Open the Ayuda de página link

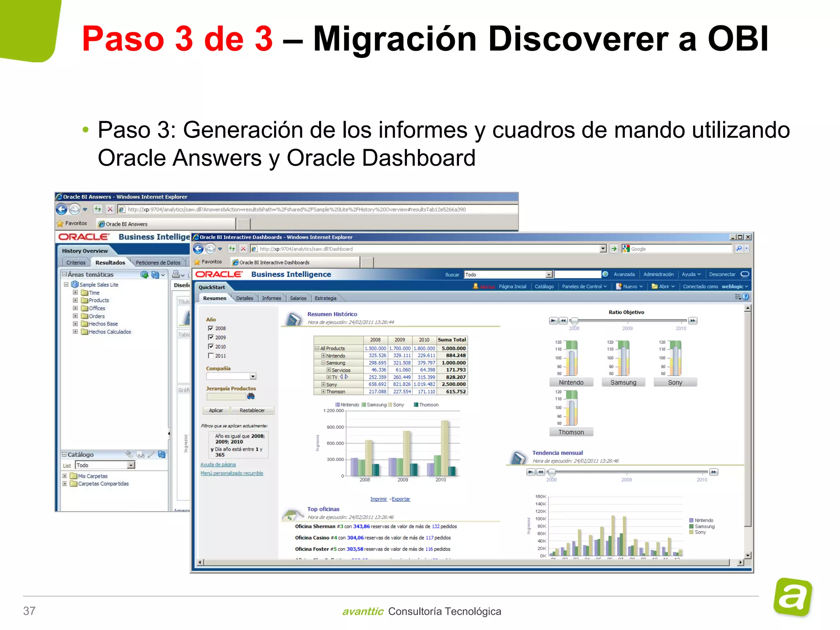(x=218, y=464)
